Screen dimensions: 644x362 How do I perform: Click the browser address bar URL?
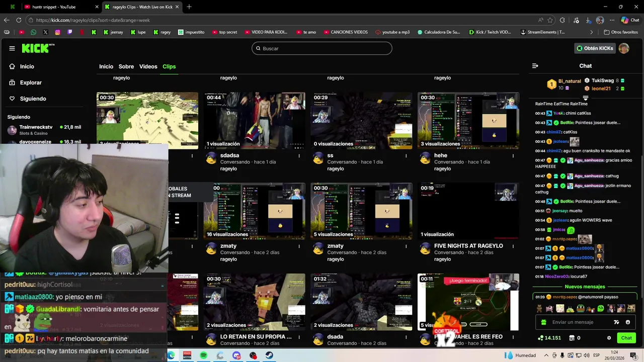[93, 20]
